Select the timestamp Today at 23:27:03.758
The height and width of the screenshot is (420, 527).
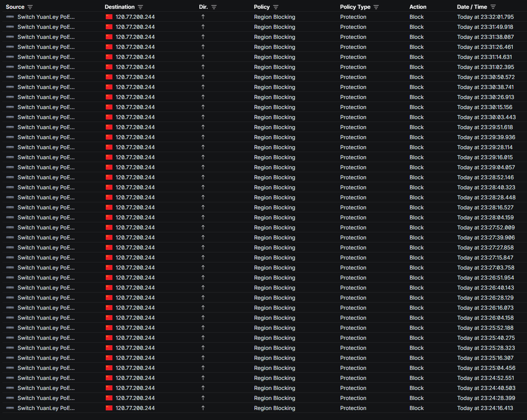pyautogui.click(x=486, y=268)
